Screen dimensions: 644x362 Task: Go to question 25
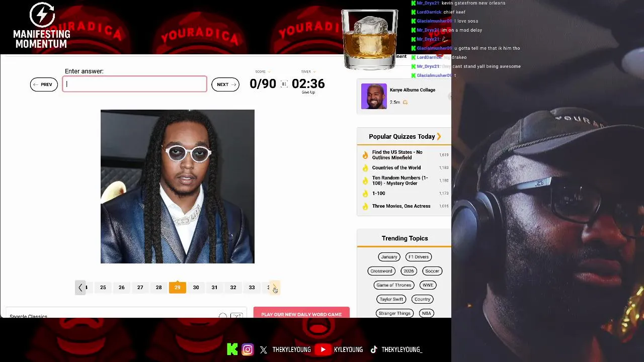click(103, 288)
